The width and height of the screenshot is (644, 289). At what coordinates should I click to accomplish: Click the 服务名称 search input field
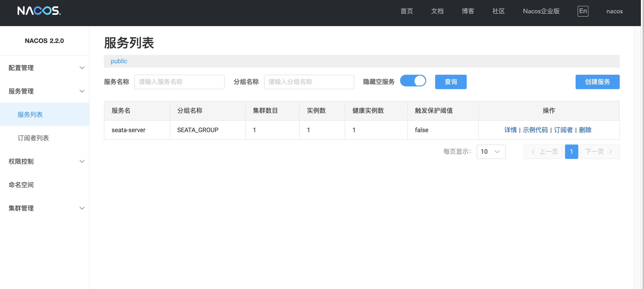(x=179, y=82)
